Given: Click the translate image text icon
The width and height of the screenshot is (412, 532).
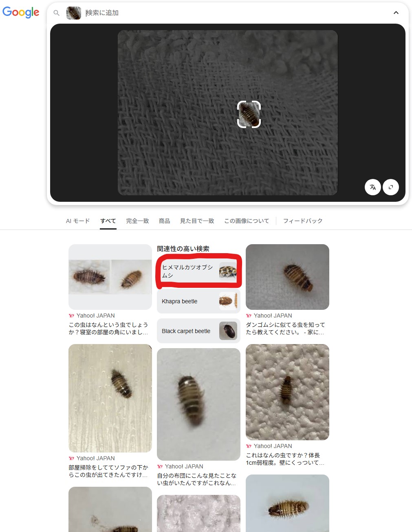Looking at the screenshot, I should coord(372,187).
